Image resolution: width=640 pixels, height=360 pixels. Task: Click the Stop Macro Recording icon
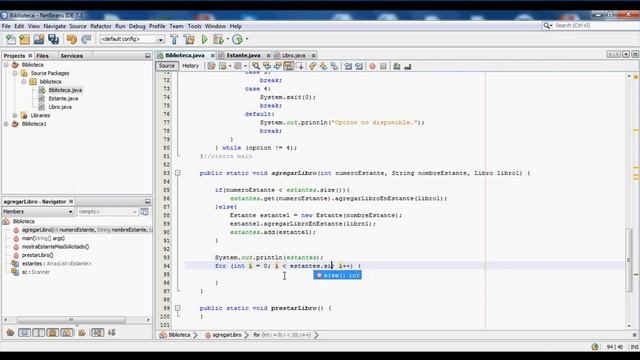click(383, 66)
